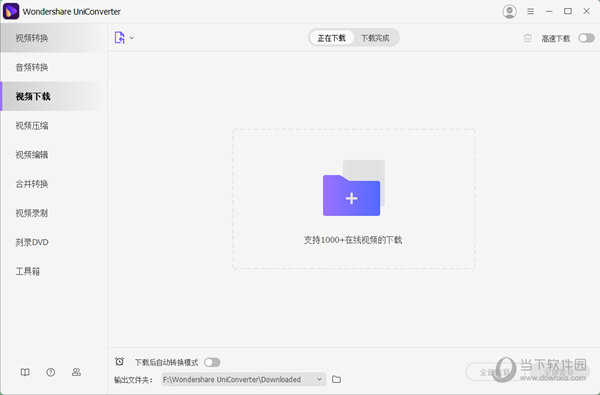Select 刻录DVD in sidebar
The width and height of the screenshot is (600, 395).
point(54,242)
